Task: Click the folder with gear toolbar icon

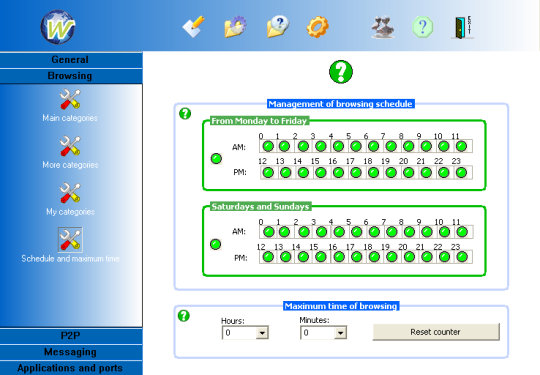Action: click(x=236, y=27)
